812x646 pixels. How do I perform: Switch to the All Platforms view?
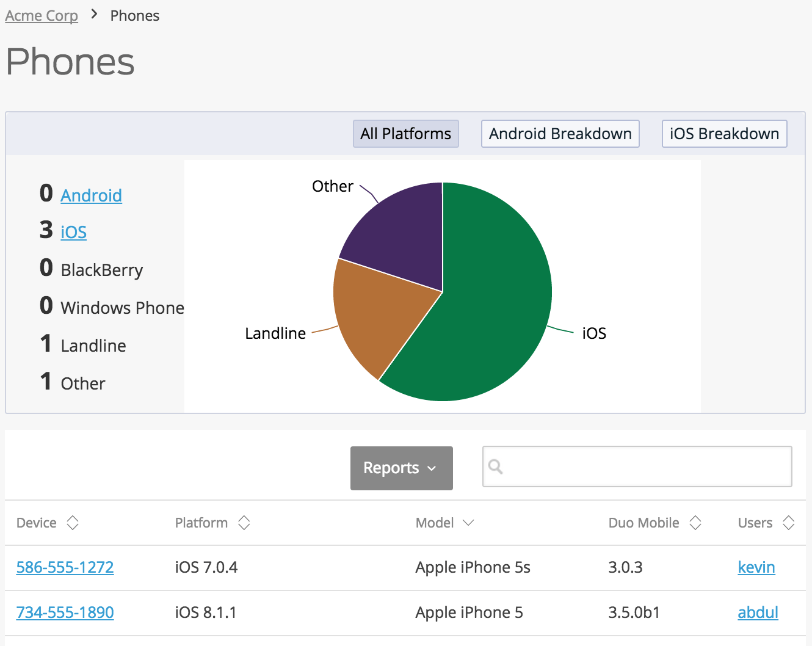[x=405, y=134]
